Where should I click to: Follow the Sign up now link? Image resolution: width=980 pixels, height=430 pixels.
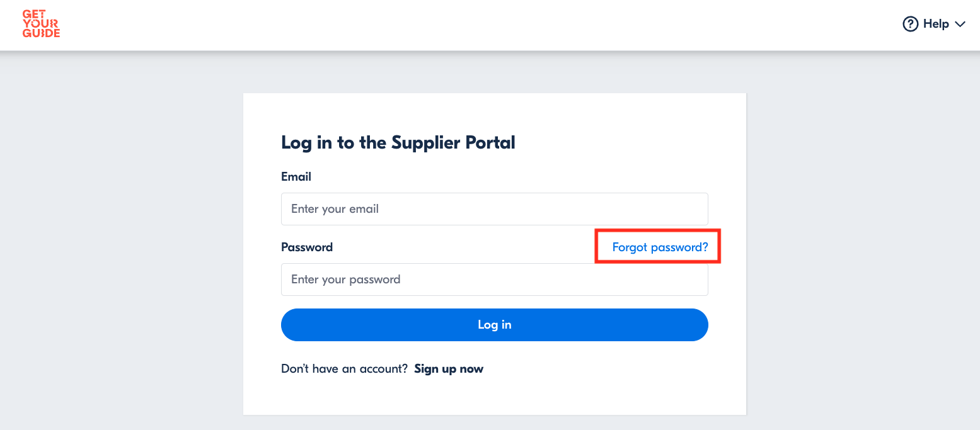(449, 369)
